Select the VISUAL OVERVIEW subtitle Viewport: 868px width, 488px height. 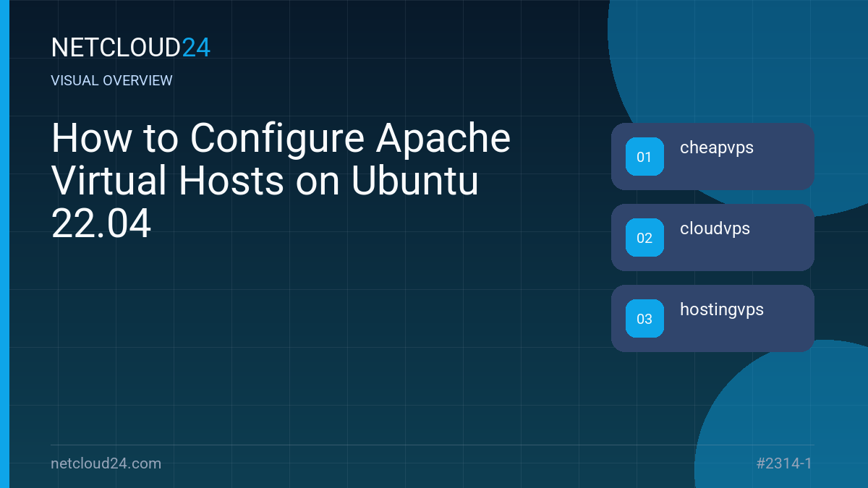click(112, 81)
